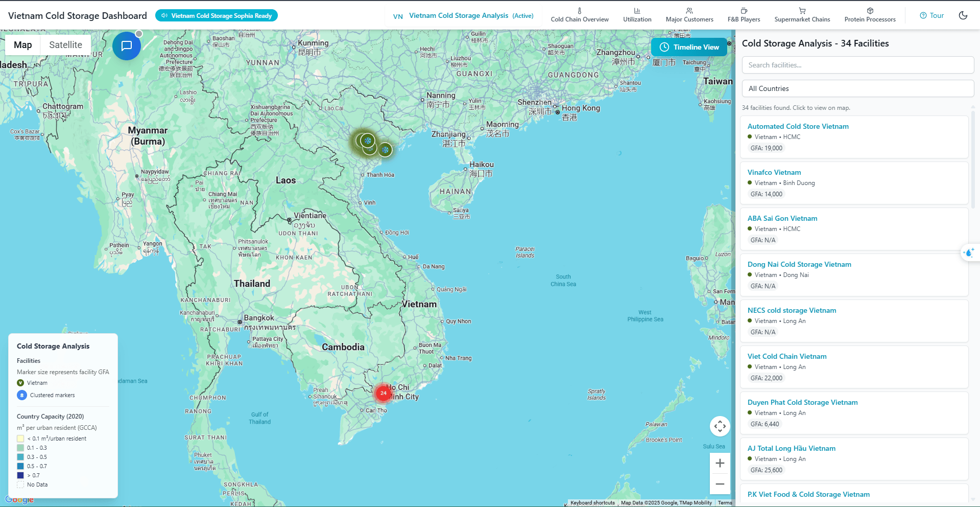Open Automated Cold Store Vietnam facility
Image resolution: width=980 pixels, height=507 pixels.
[x=798, y=126]
